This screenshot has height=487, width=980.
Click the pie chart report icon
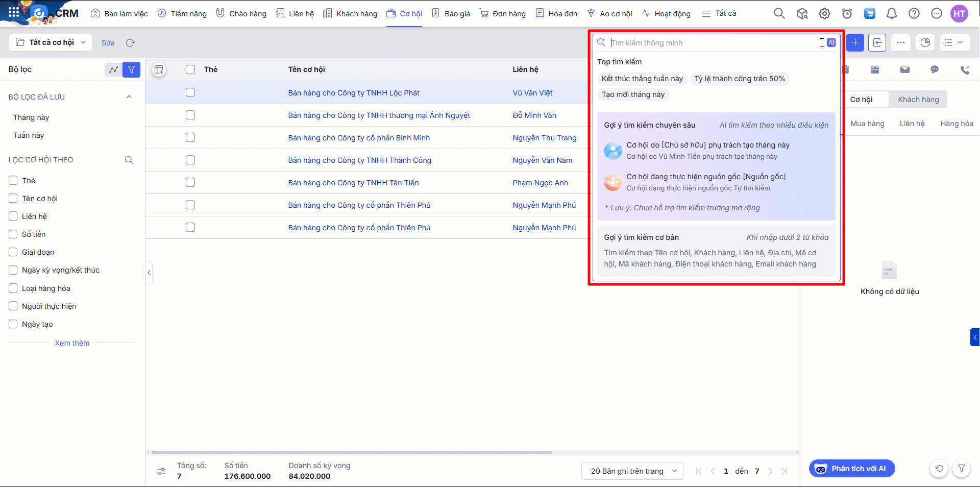pos(925,42)
